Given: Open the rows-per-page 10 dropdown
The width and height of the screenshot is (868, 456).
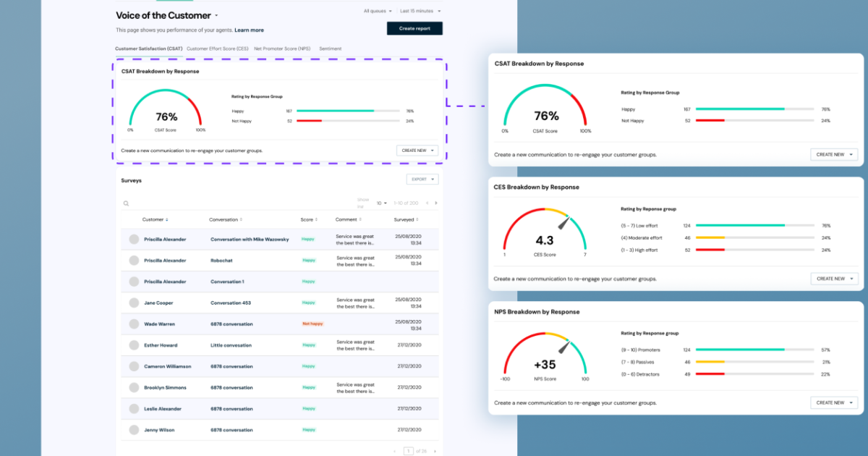Looking at the screenshot, I should pos(382,203).
